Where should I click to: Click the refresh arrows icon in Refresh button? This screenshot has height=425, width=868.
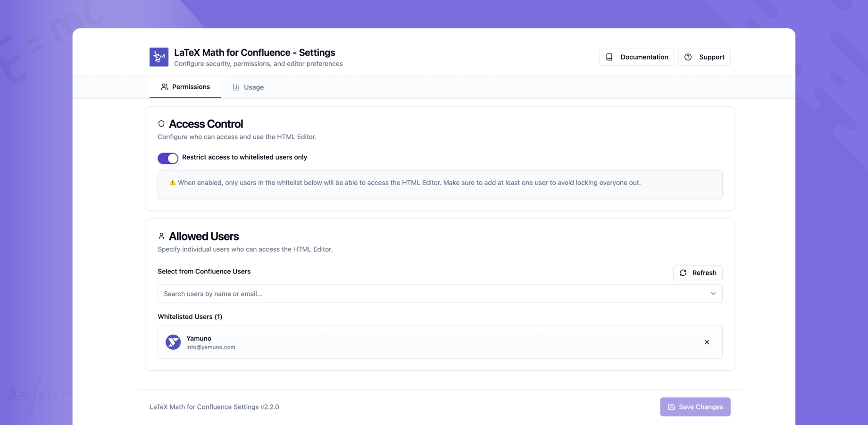pyautogui.click(x=683, y=272)
